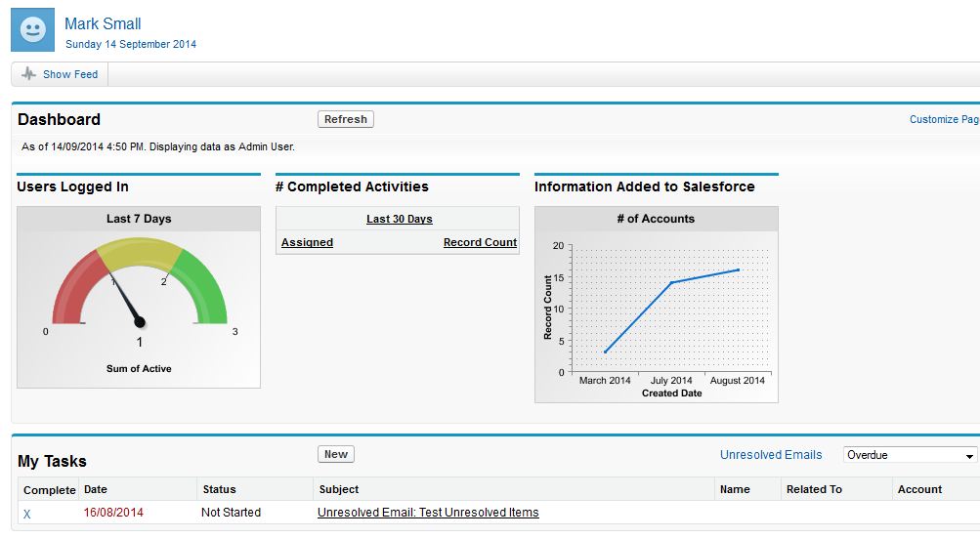980x538 pixels.
Task: Click the Show Feed pulse icon
Action: pyautogui.click(x=29, y=74)
